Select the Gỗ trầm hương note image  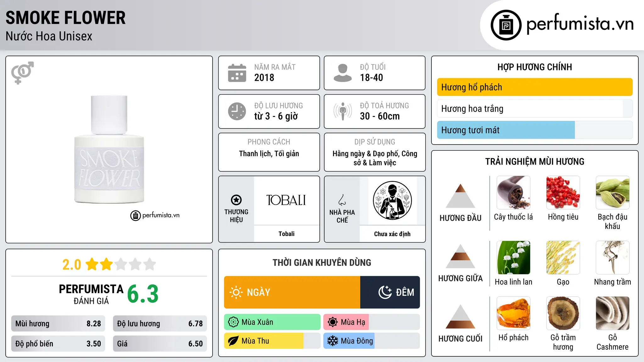point(563,313)
